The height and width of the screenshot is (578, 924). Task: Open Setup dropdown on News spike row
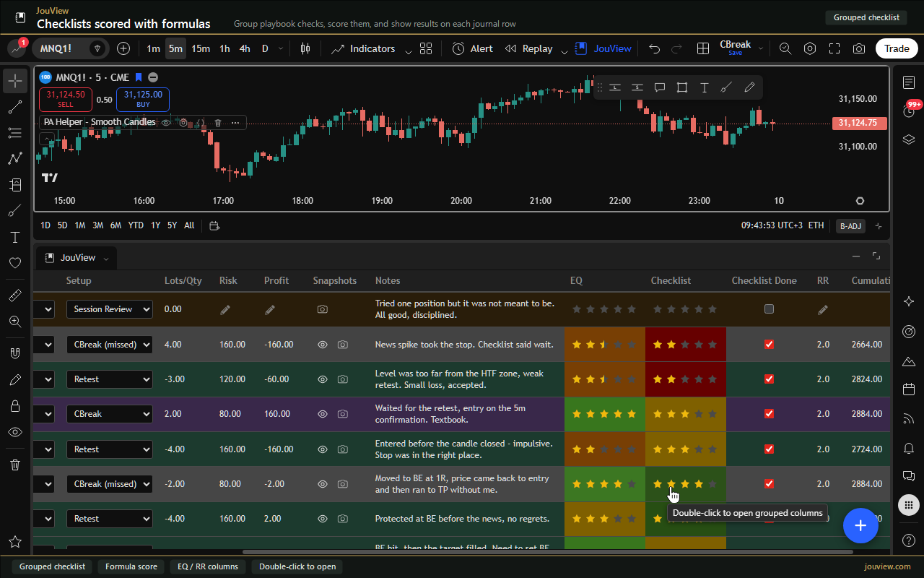(x=110, y=345)
